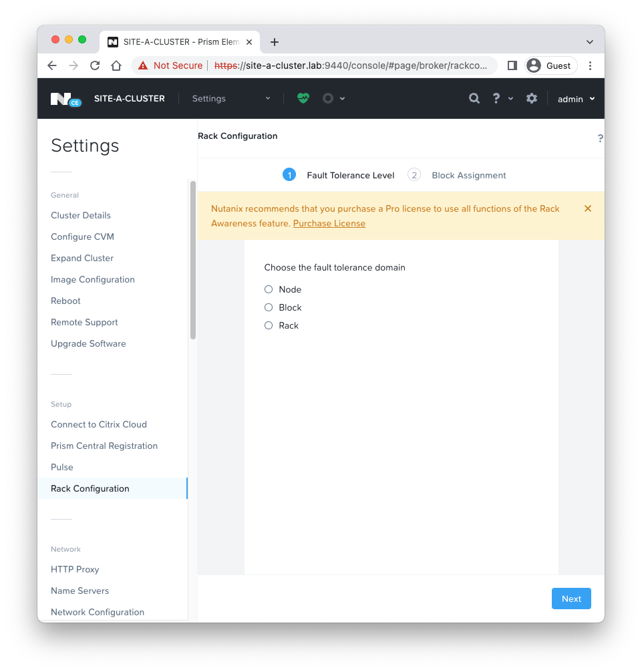The height and width of the screenshot is (672, 642).
Task: Open Network Configuration settings
Action: click(x=98, y=612)
